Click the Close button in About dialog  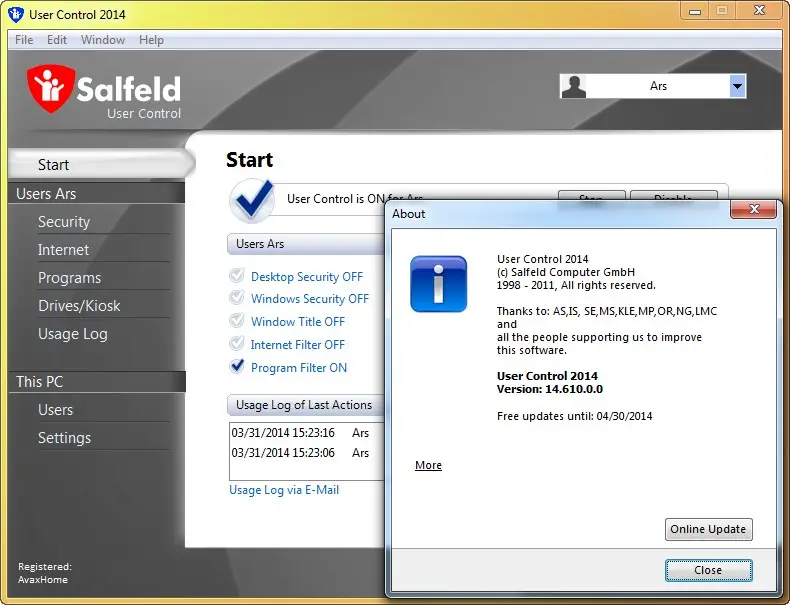pyautogui.click(x=708, y=570)
